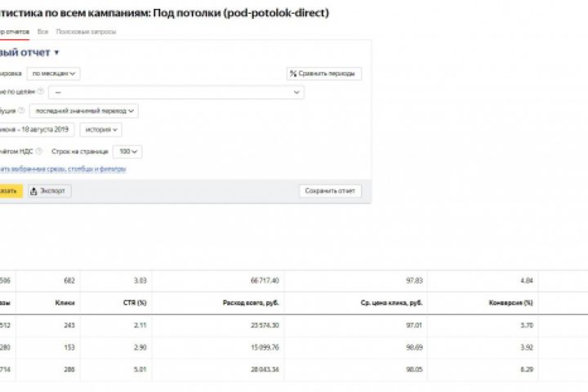588x392 pixels.
Task: Click Сравнить периоды button with percent icon
Action: click(323, 73)
